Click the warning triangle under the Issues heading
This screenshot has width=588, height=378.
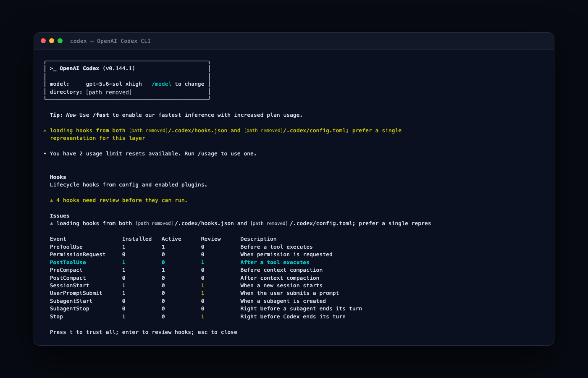tap(52, 223)
